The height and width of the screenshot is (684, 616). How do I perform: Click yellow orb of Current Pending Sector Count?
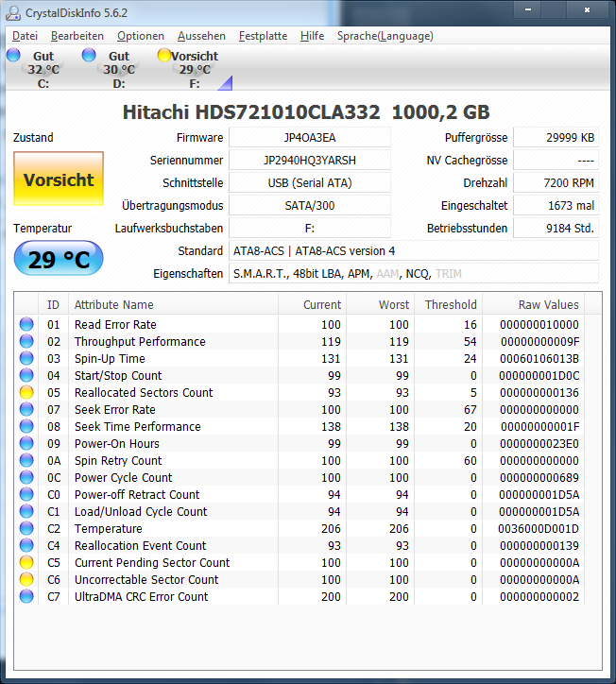[x=26, y=562]
